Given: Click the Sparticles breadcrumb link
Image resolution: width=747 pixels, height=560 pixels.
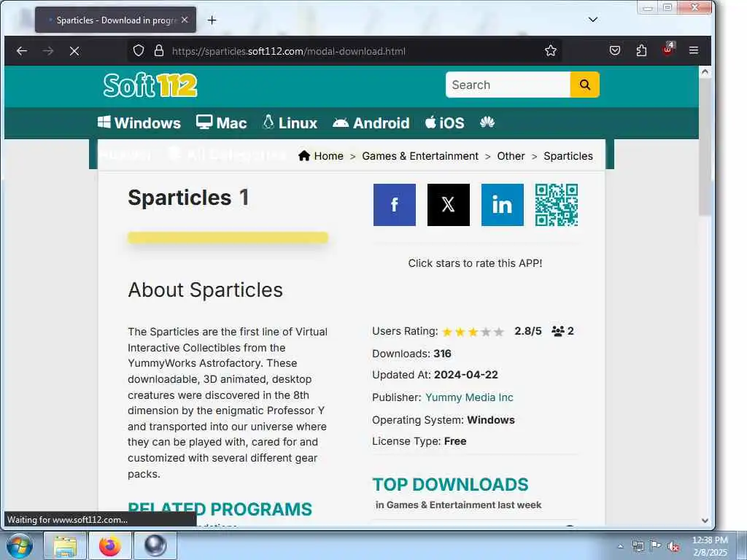Looking at the screenshot, I should point(568,156).
